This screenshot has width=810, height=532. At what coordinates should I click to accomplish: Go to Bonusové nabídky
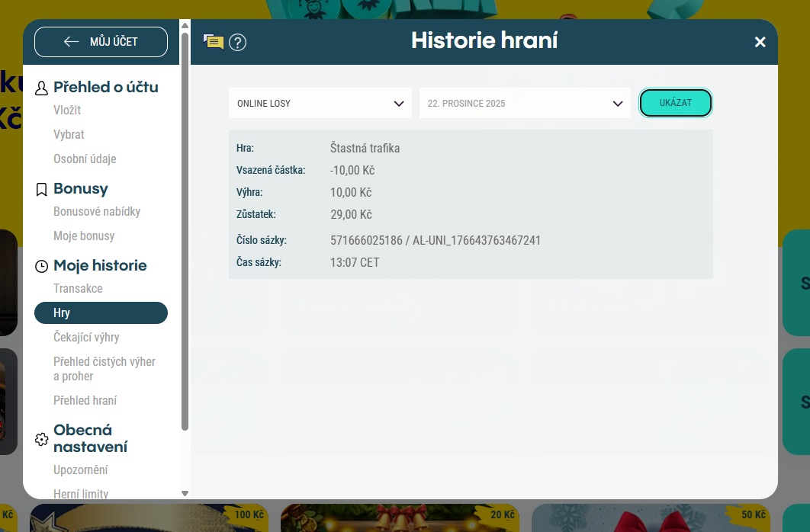coord(97,212)
